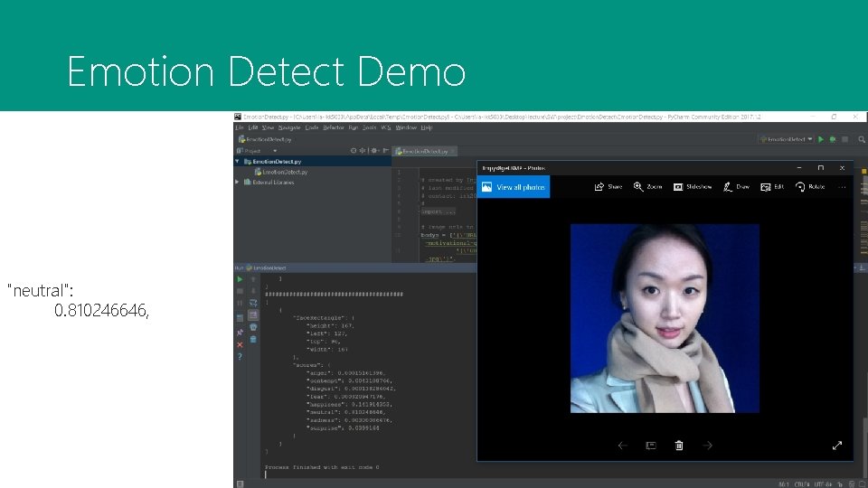Delete the photo with the trash icon
The image size is (868, 488).
point(679,446)
